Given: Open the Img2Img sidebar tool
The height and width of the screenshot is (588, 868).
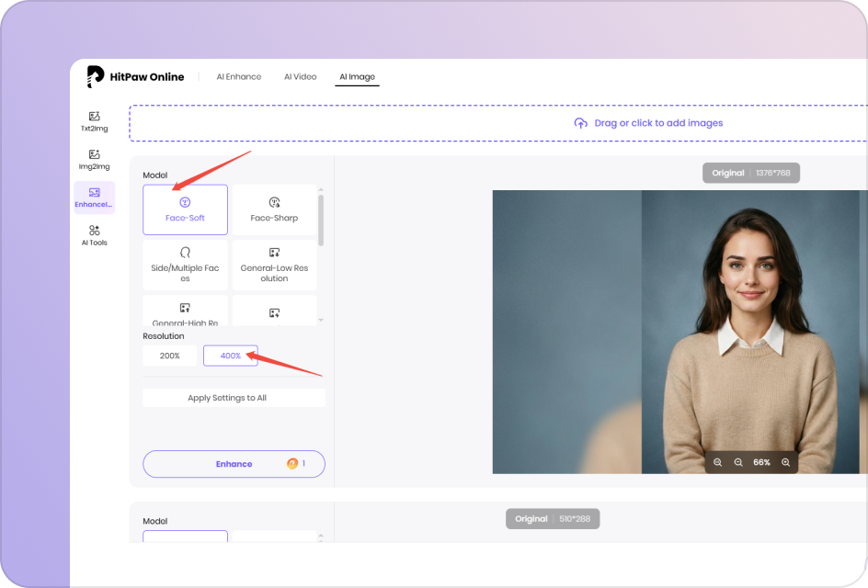Looking at the screenshot, I should click(x=94, y=160).
